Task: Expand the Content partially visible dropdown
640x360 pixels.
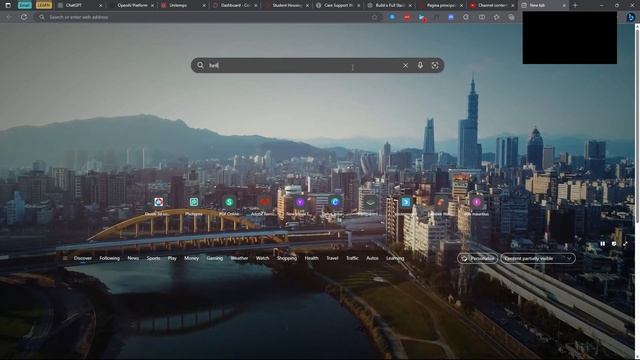Action: (x=538, y=258)
